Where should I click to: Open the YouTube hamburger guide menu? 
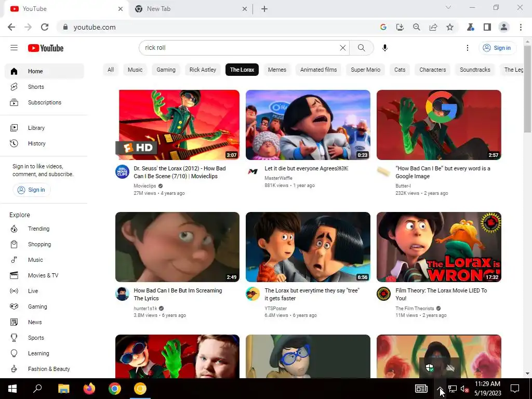pos(14,48)
